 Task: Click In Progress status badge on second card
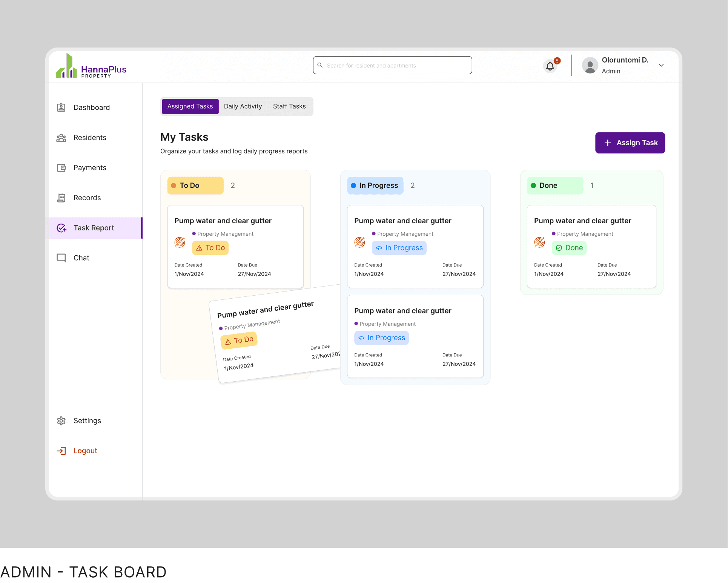point(381,338)
